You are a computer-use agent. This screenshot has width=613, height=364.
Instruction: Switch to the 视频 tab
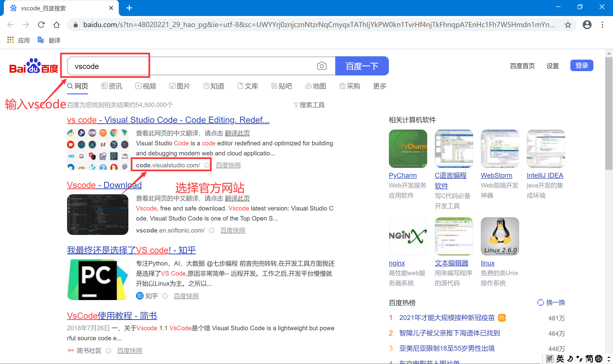146,86
